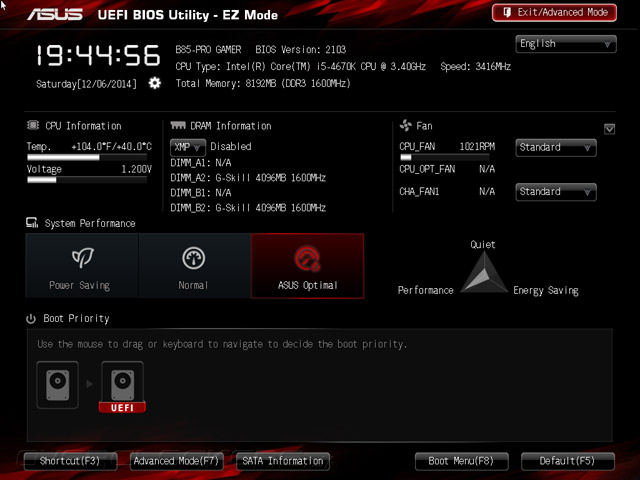Open the CPU_FAN Standard profile dropdown
The width and height of the screenshot is (640, 480).
coord(556,147)
